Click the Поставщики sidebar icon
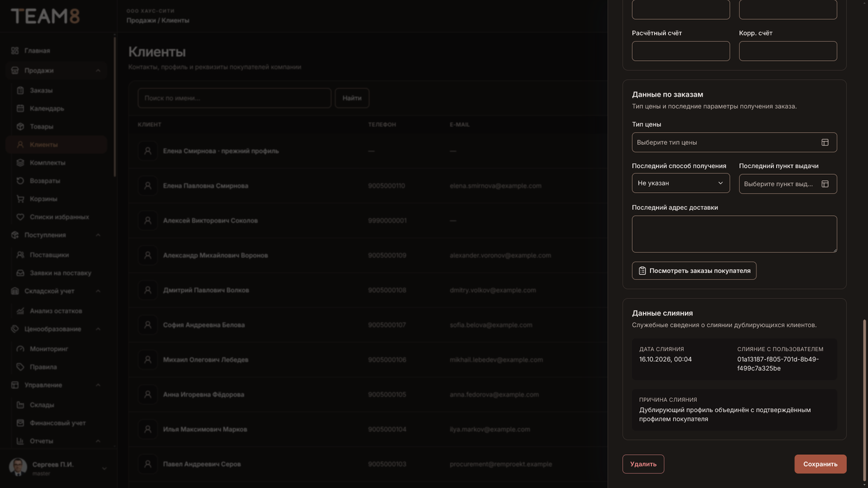 pyautogui.click(x=20, y=255)
